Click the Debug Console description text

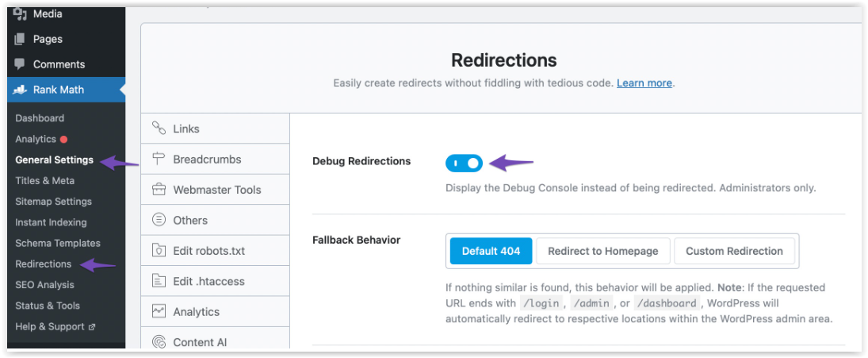630,188
